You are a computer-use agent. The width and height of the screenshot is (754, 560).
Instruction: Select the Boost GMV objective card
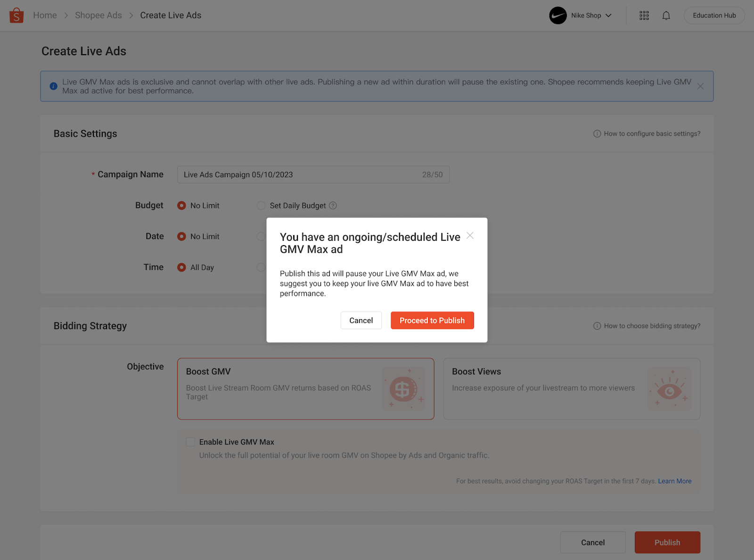pos(306,389)
